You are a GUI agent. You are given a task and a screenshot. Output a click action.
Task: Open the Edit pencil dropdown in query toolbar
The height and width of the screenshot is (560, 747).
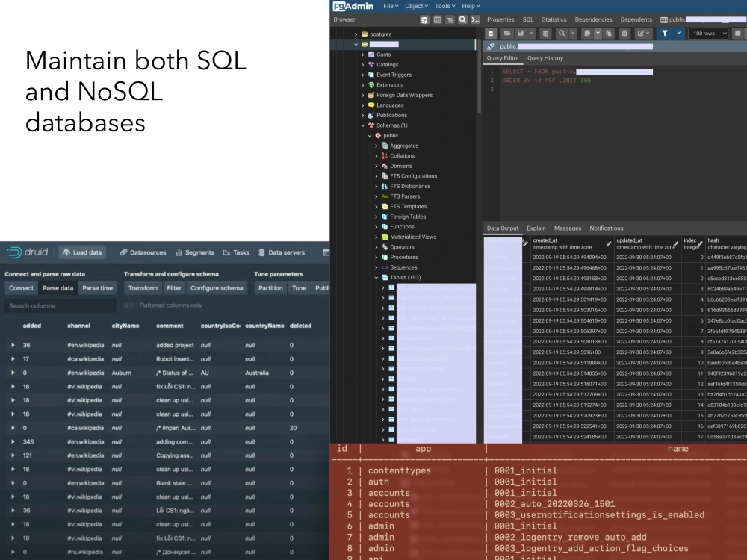(644, 34)
